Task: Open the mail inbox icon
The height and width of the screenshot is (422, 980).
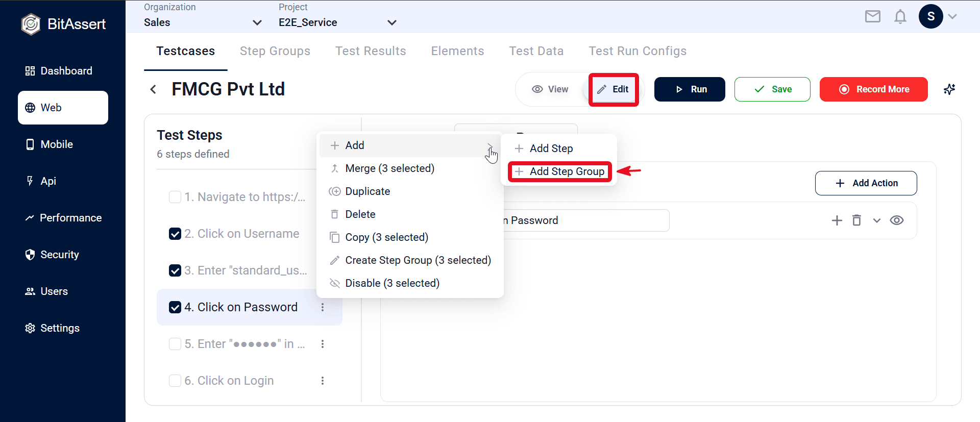Action: click(872, 17)
